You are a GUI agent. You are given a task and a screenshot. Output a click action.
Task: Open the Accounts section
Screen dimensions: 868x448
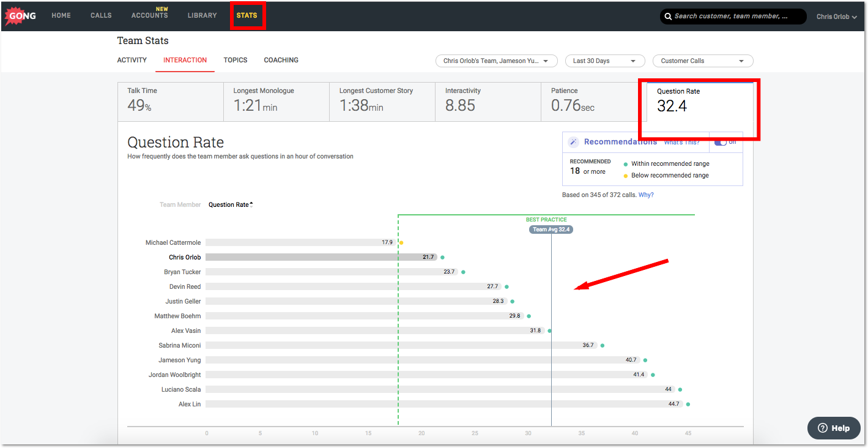(x=150, y=15)
